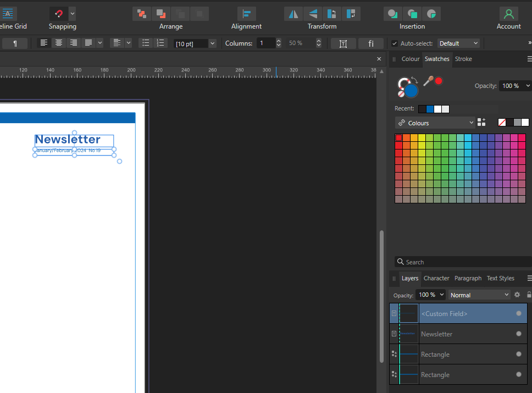Pick a colour with the eyedropper tool
The width and height of the screenshot is (532, 393).
point(428,81)
